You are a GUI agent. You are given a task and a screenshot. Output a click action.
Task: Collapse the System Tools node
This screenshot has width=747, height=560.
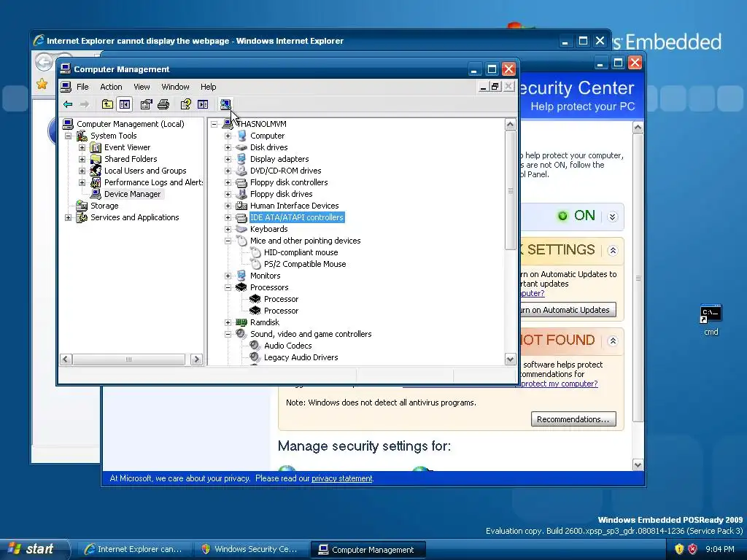click(68, 136)
